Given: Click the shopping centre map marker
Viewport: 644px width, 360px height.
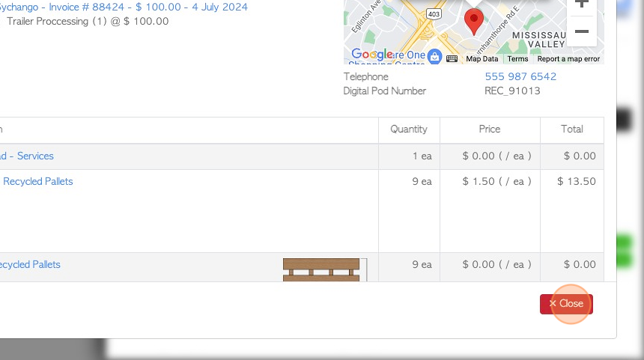Looking at the screenshot, I should pos(434,55).
